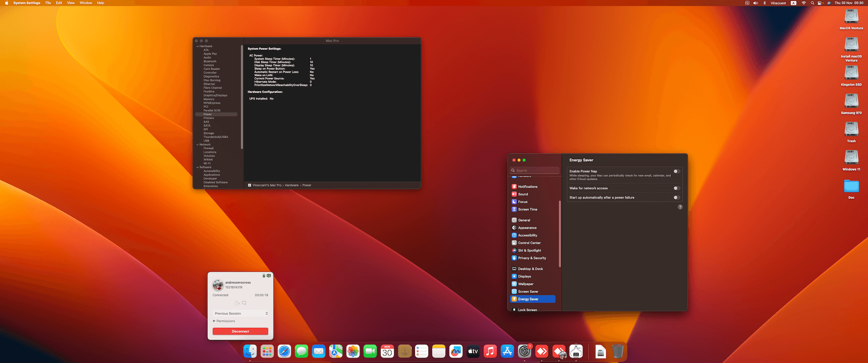Collapse the Hardware section in System Information
Viewport: 868px width, 363px height.
tap(198, 46)
